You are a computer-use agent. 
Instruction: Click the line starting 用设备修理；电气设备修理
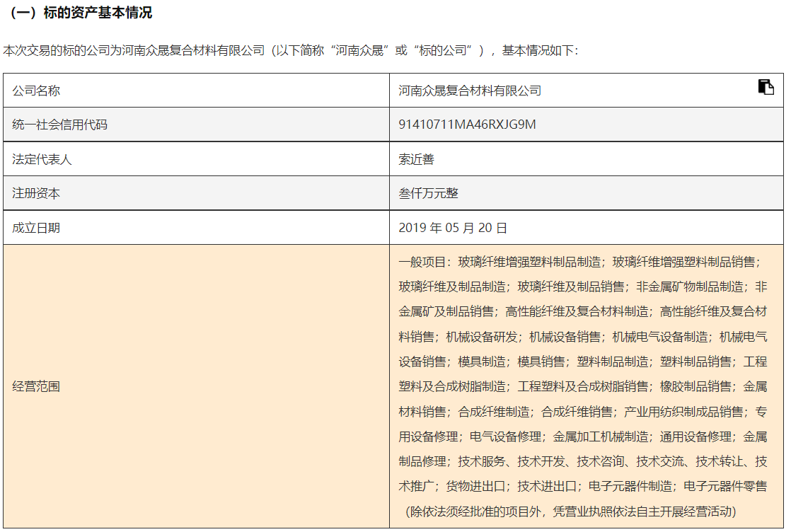click(x=583, y=436)
